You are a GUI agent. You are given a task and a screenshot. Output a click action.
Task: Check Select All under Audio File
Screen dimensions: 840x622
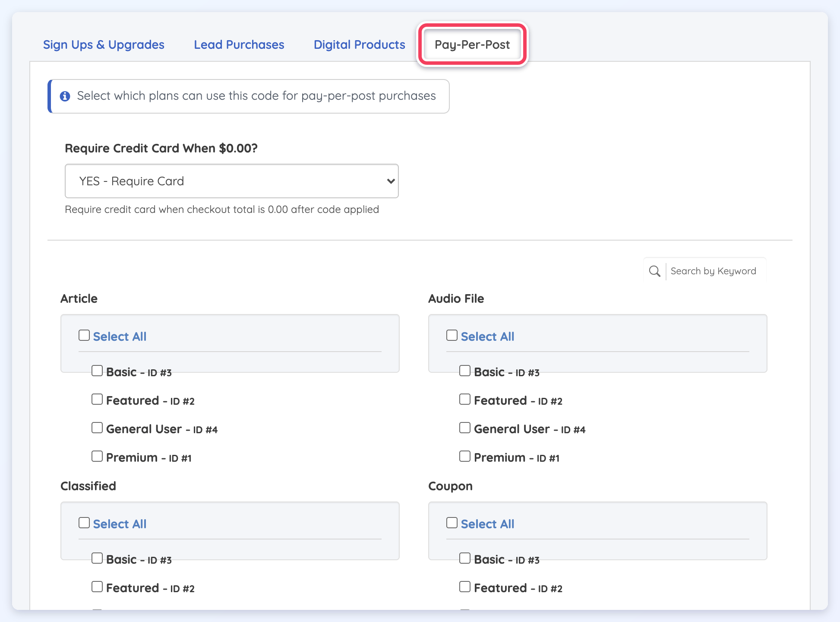click(x=452, y=335)
